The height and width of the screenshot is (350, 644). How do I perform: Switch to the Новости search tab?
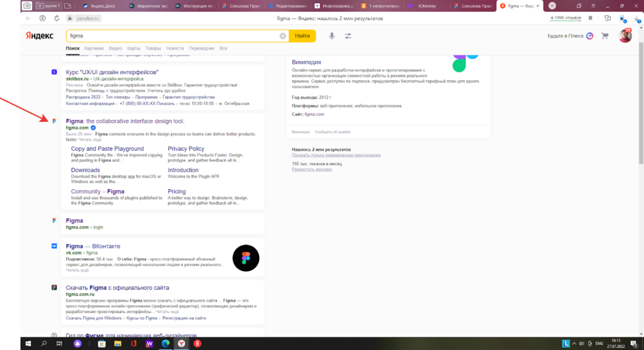pyautogui.click(x=175, y=48)
